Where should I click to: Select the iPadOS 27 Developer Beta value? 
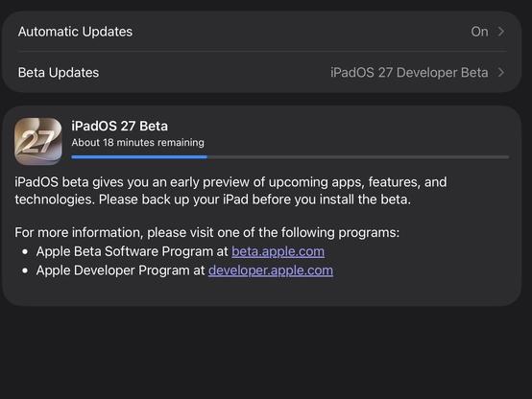pos(409,72)
